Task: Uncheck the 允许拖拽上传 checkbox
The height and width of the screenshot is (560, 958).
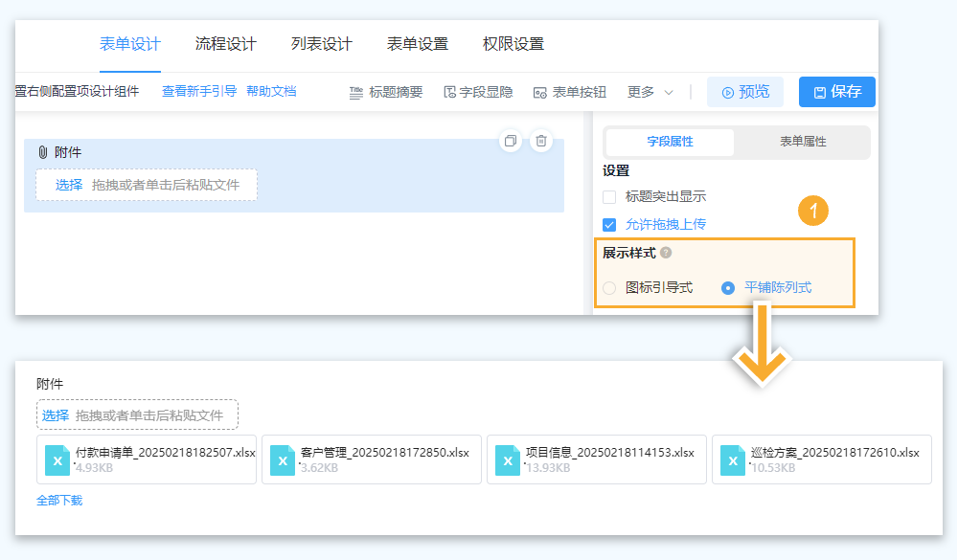Action: pyautogui.click(x=609, y=225)
